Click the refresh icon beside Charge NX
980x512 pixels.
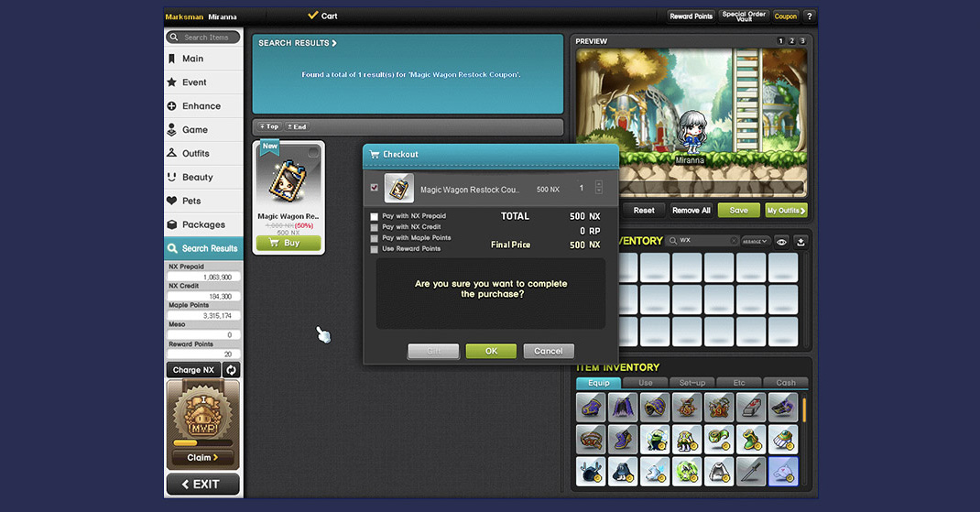231,370
